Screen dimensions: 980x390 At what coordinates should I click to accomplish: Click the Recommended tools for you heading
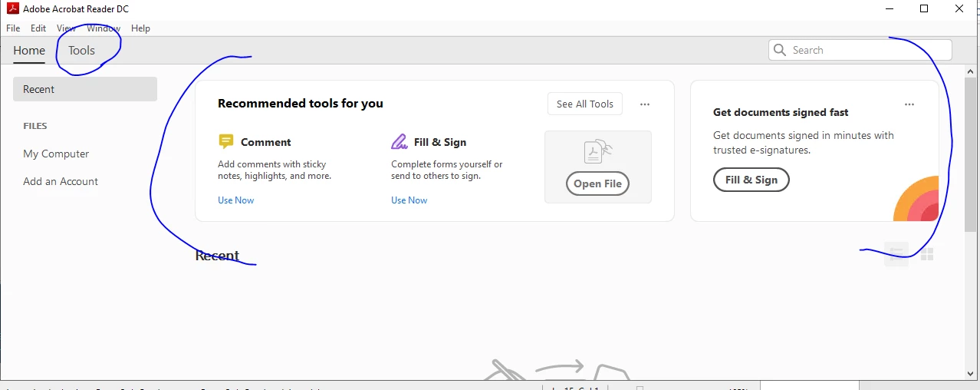click(x=301, y=104)
